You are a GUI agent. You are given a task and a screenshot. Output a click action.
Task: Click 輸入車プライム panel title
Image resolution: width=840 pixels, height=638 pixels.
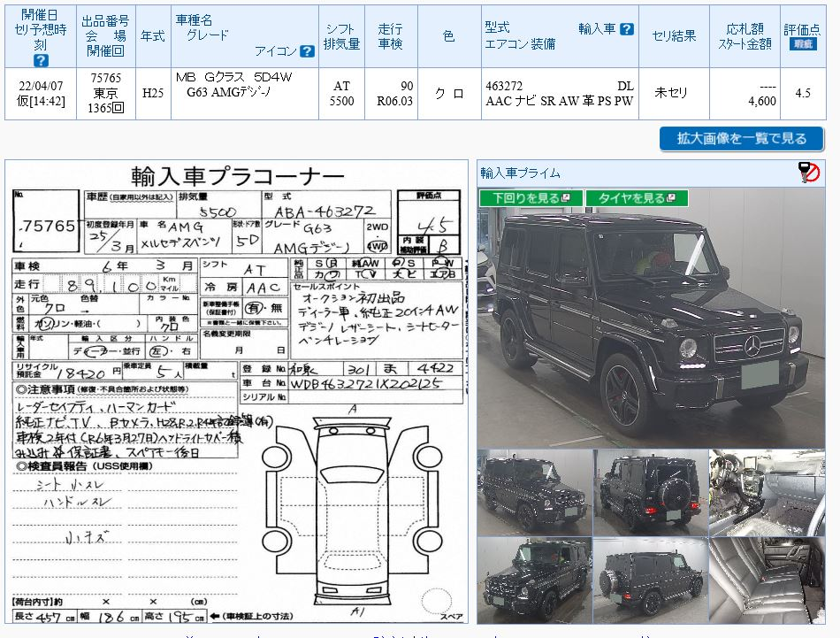[x=520, y=173]
